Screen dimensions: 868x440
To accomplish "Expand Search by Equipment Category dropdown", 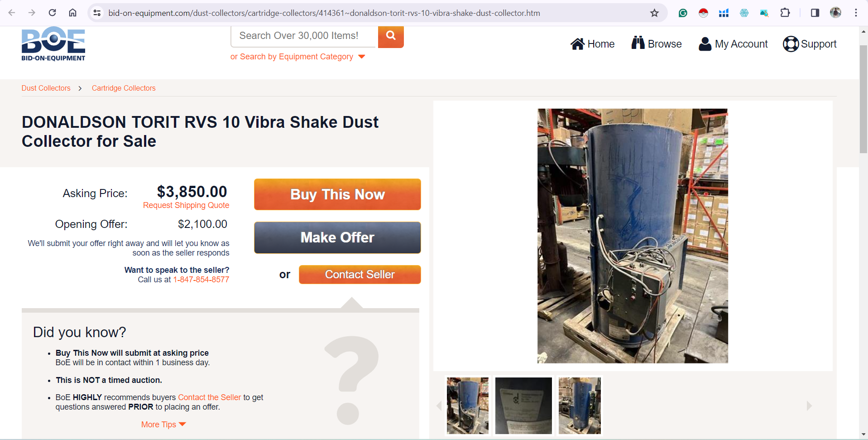I will [297, 57].
